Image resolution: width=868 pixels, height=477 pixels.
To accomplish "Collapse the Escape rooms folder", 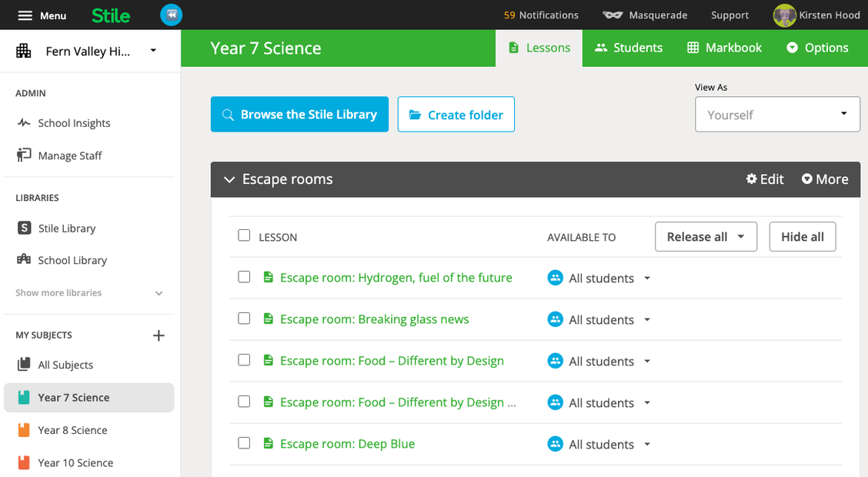I will [229, 179].
